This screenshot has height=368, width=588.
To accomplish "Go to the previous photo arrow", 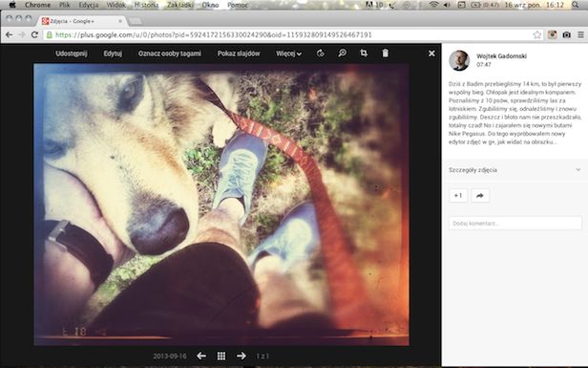I will 201,356.
